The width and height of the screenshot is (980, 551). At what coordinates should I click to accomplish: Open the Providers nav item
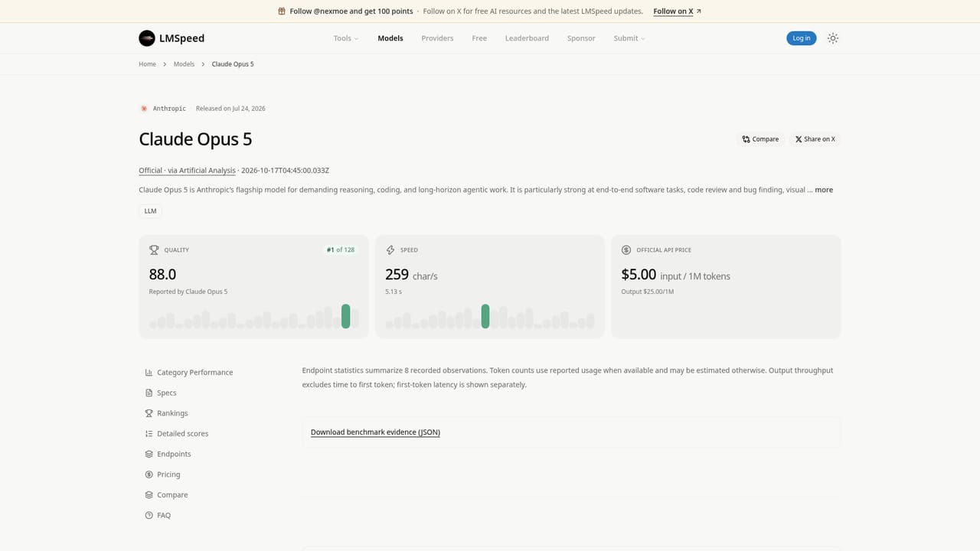(x=437, y=38)
